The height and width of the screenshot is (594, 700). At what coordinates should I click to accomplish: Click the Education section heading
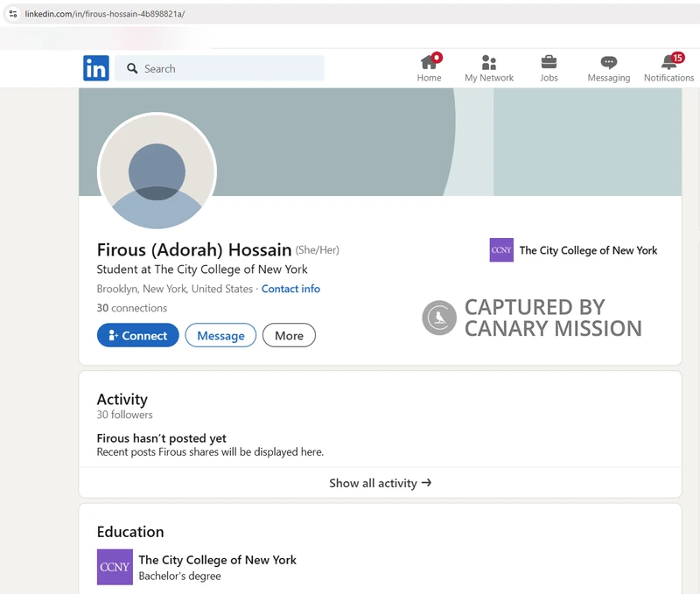(130, 532)
